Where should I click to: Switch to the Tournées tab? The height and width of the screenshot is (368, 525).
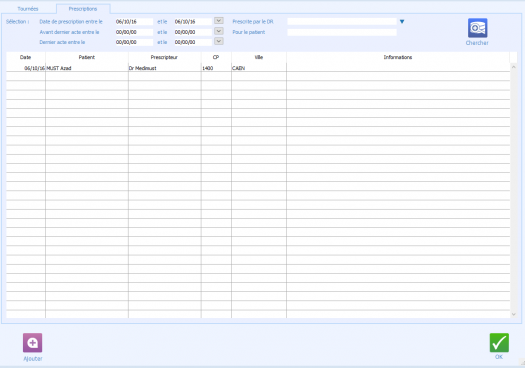(x=28, y=9)
